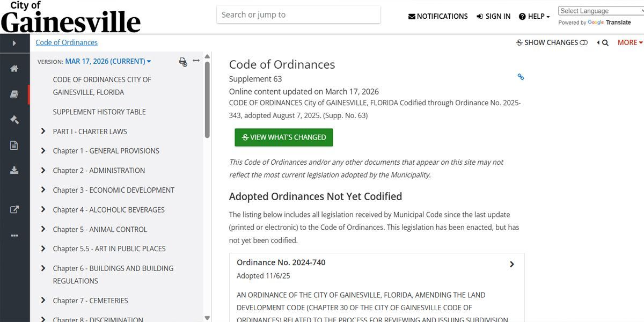Open Notifications in top bar

click(438, 17)
